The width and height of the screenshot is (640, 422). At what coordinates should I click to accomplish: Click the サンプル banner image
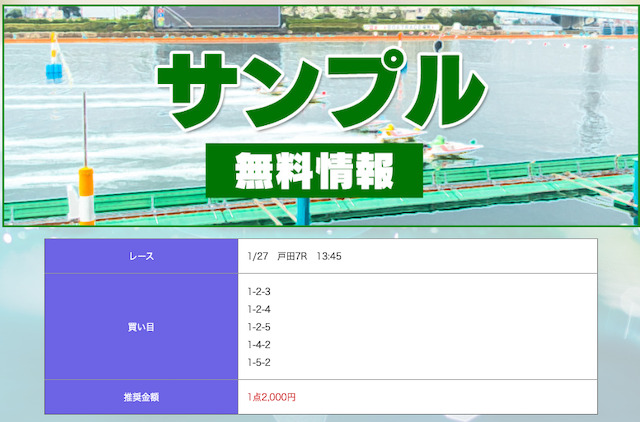(320, 116)
